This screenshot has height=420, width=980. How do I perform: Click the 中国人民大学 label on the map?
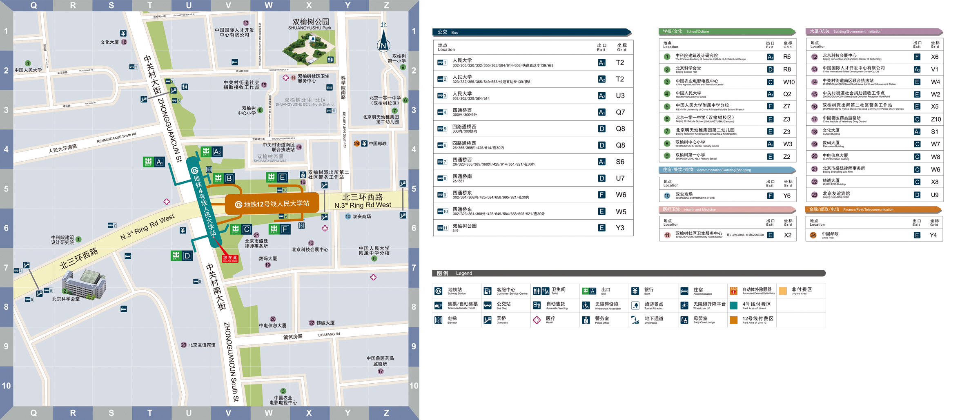[x=28, y=70]
